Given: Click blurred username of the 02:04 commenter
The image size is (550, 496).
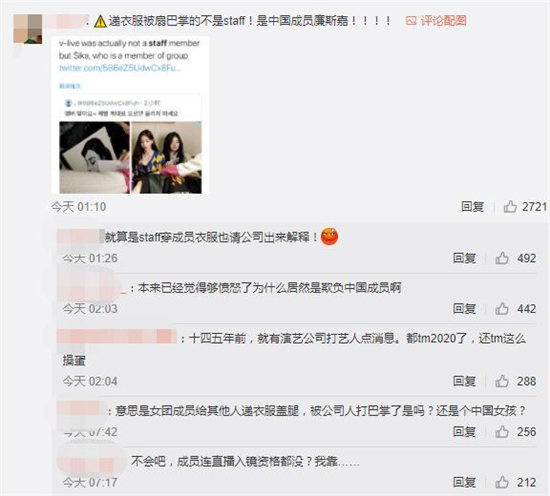Looking at the screenshot, I should coord(117,336).
